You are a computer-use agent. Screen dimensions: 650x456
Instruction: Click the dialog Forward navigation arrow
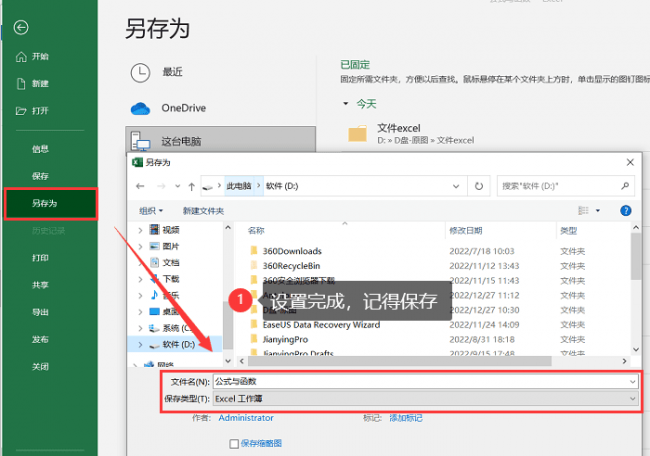pyautogui.click(x=161, y=186)
